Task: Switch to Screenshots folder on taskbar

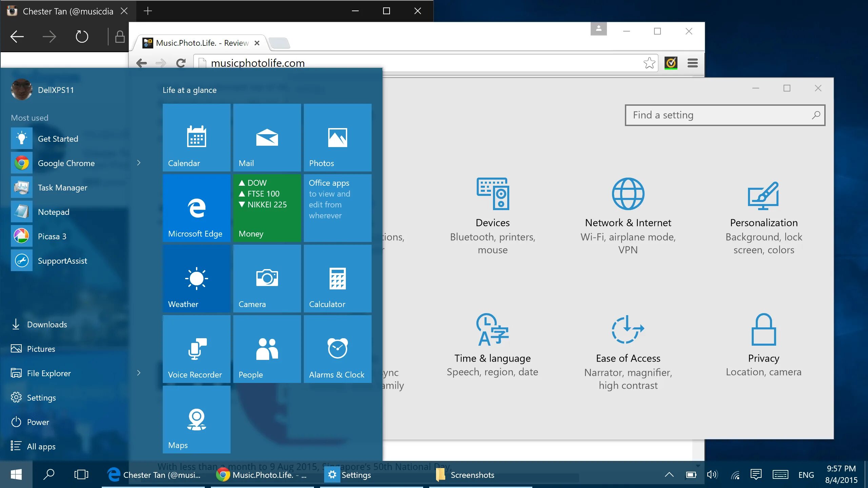Action: [481, 474]
